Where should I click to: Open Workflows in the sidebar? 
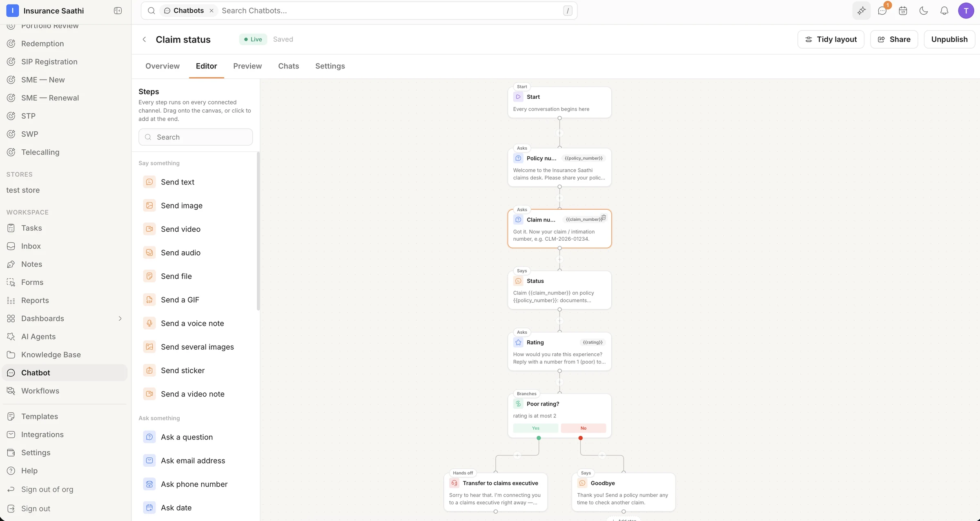pos(65,391)
